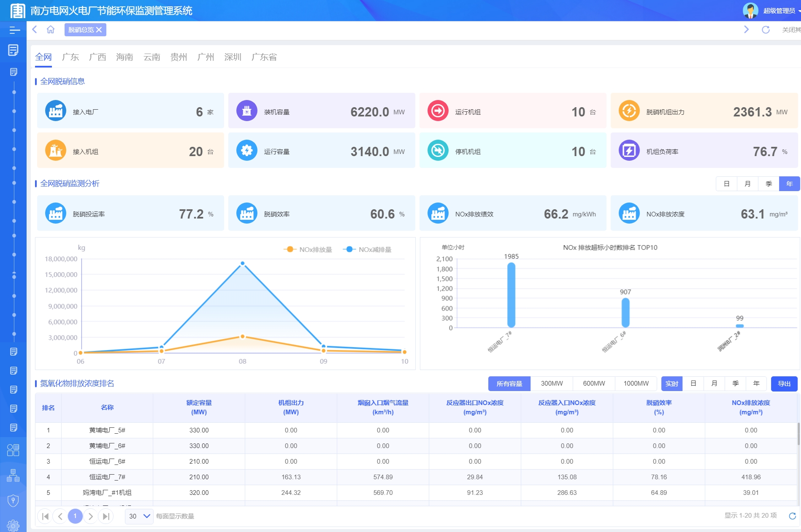The image size is (801, 532).
Task: Click the NOx排放绩效 factory icon
Action: coord(438,213)
